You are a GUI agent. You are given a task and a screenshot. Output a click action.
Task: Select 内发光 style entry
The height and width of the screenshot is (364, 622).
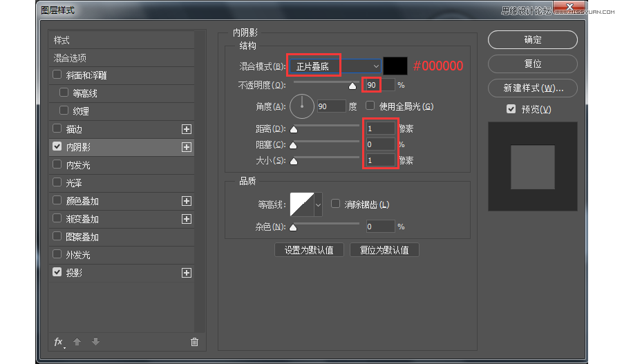click(122, 165)
